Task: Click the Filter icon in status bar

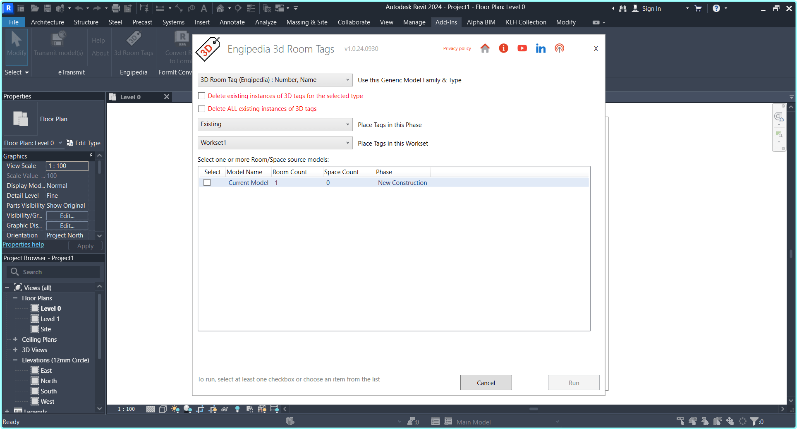Action: (x=755, y=421)
